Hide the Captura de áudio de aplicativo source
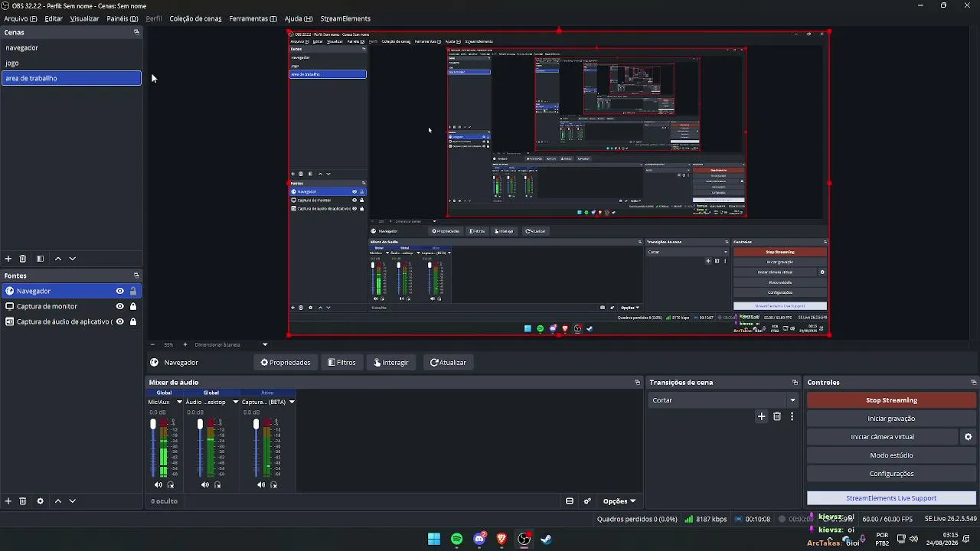 point(119,321)
